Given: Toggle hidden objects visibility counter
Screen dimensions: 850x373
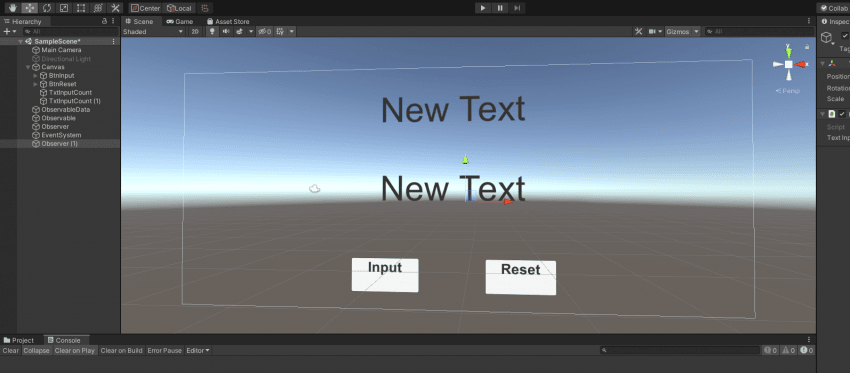Looking at the screenshot, I should click(265, 31).
